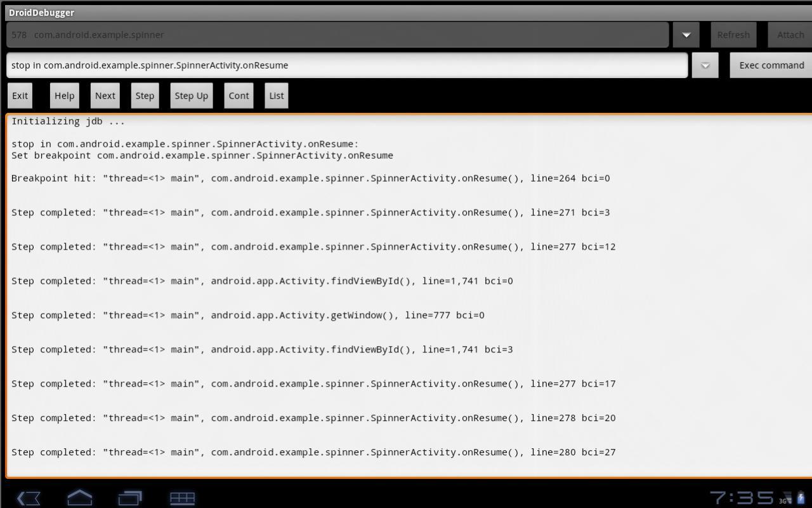
Task: List source code with the List button
Action: 276,95
